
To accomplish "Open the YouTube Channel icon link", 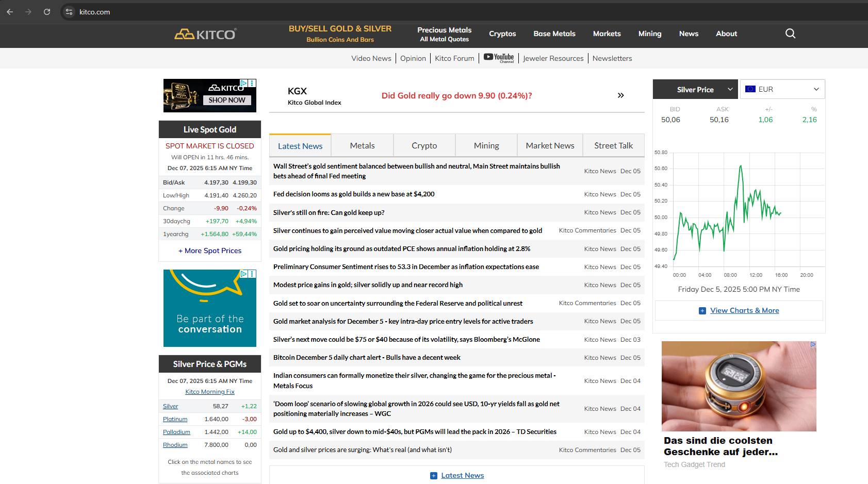I will (x=499, y=58).
